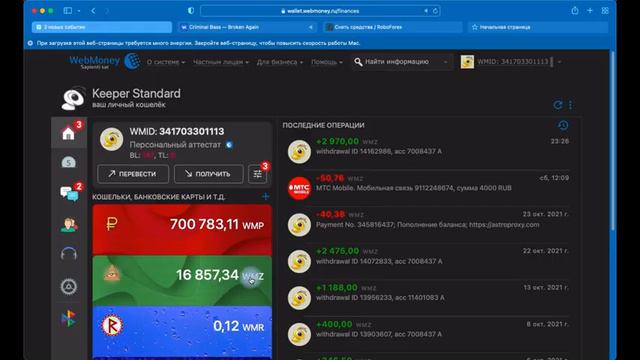Switch to Criminal Bass — Broken Again tab
Viewport: 640px width, 360px height.
(x=247, y=27)
